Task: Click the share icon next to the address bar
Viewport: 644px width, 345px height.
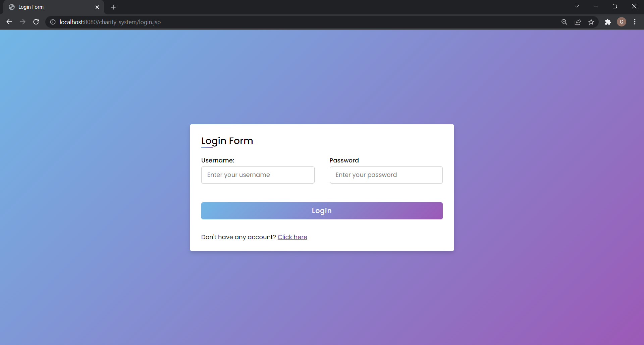Action: (x=578, y=22)
